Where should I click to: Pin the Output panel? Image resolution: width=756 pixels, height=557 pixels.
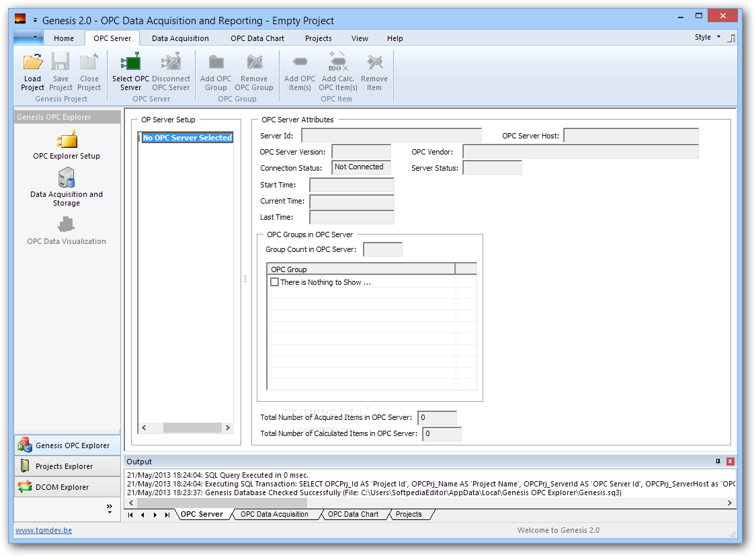click(x=718, y=462)
